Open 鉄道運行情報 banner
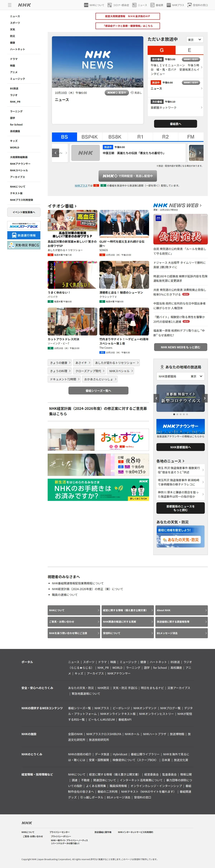Screen dimensions: 215x868 pos(24,235)
